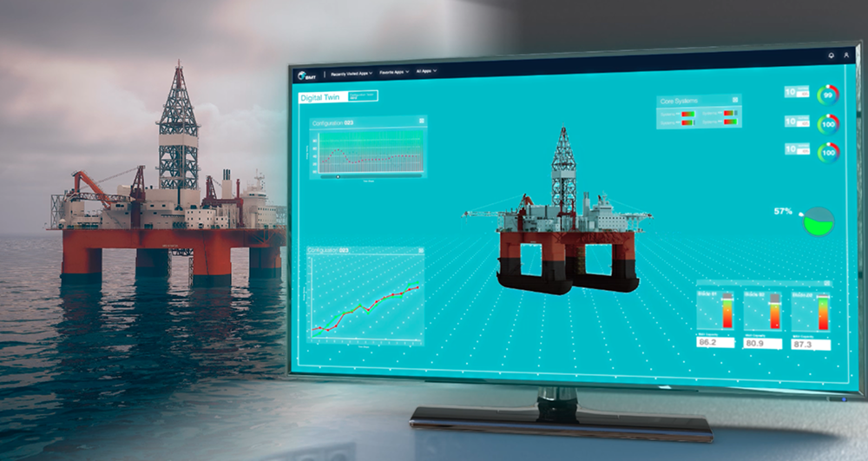
Task: Expand the capacity gauges panel icon
Action: click(827, 284)
